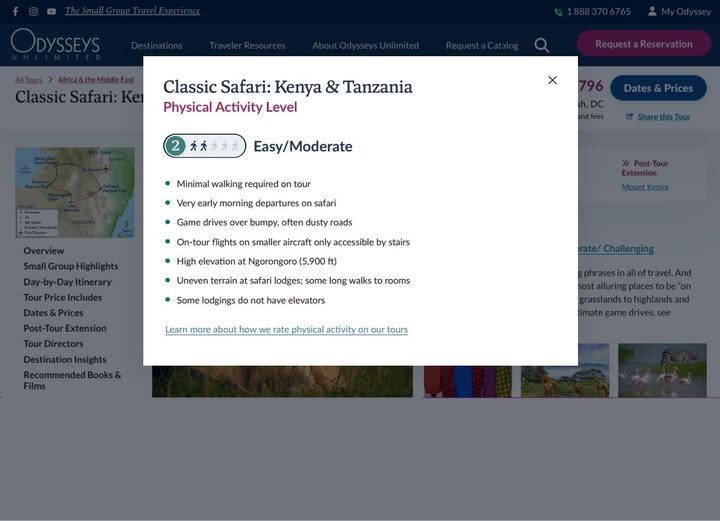The width and height of the screenshot is (720, 521).
Task: Open the Destinations menu
Action: (x=157, y=45)
